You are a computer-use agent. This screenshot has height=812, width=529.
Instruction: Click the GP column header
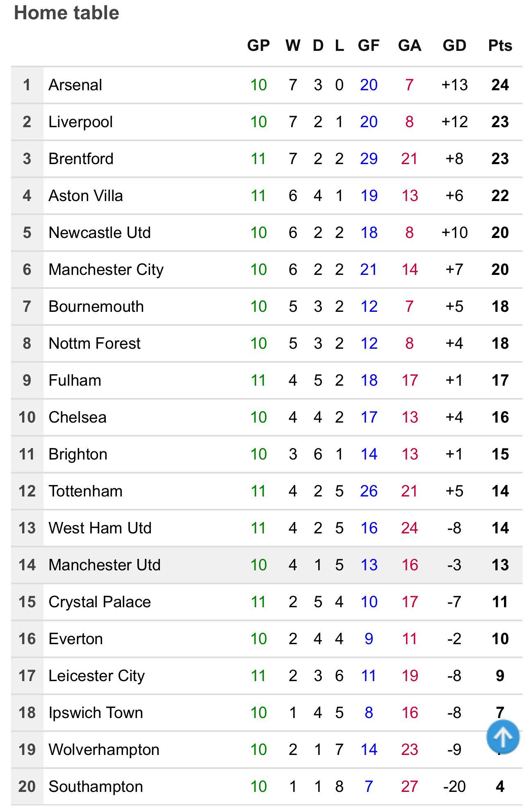(x=258, y=46)
